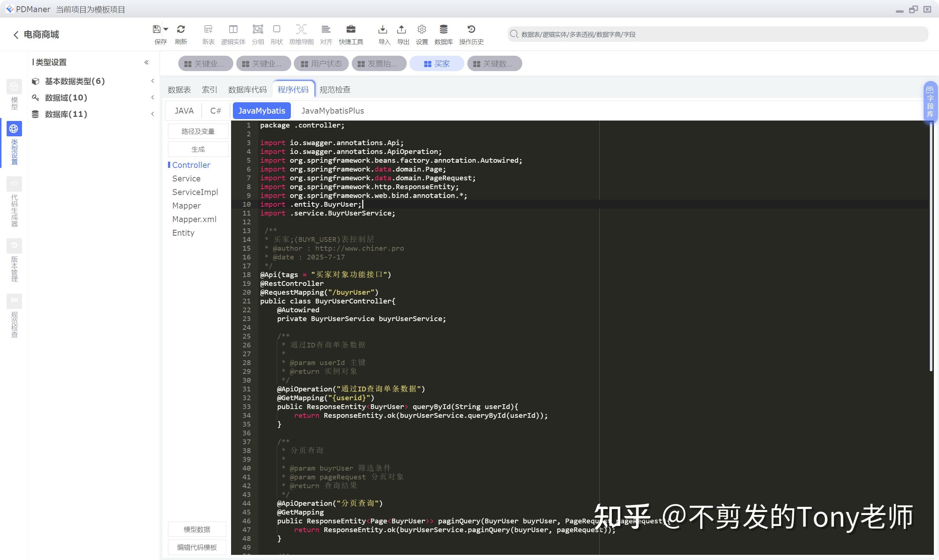Image resolution: width=939 pixels, height=560 pixels.
Task: Import a model with 导入
Action: (x=383, y=34)
